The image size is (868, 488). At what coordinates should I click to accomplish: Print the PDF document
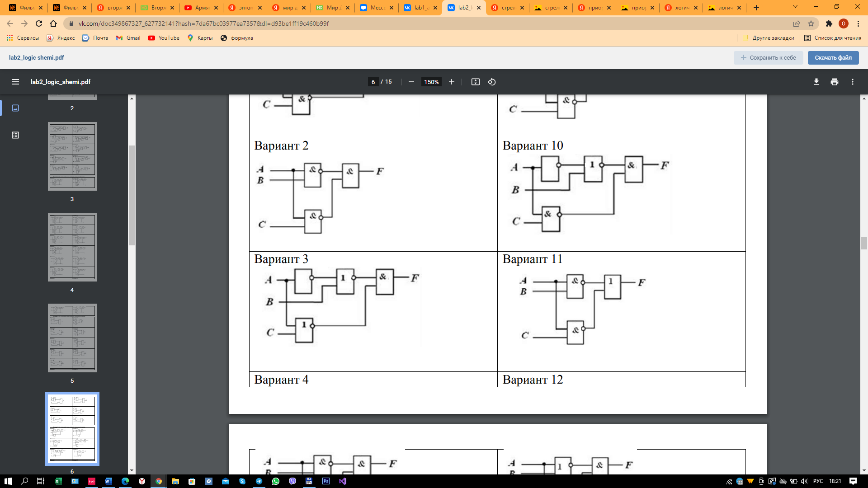coord(834,82)
